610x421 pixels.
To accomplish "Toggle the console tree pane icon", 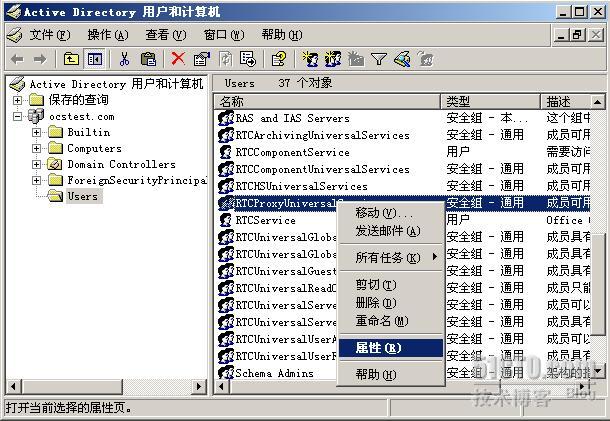I will click(x=95, y=59).
